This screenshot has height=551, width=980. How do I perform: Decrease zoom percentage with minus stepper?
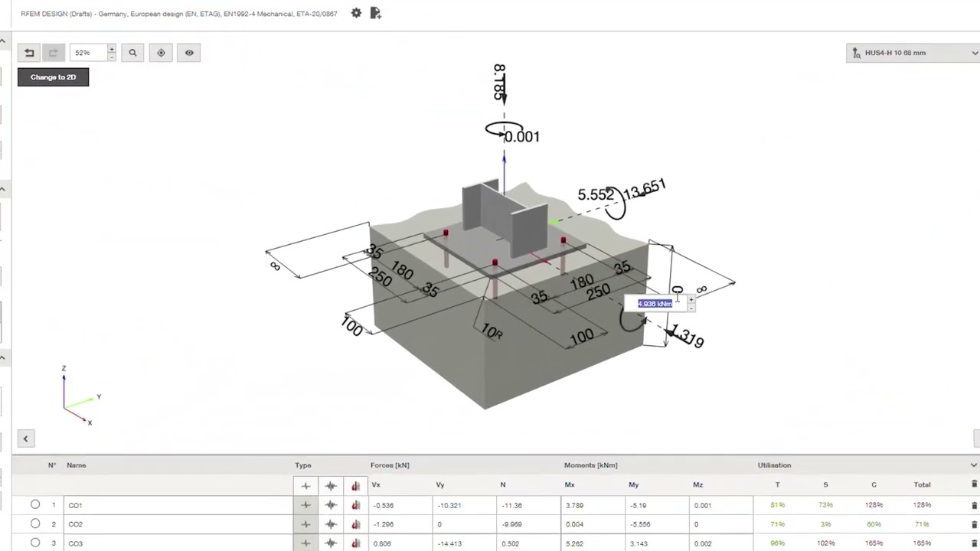(112, 57)
